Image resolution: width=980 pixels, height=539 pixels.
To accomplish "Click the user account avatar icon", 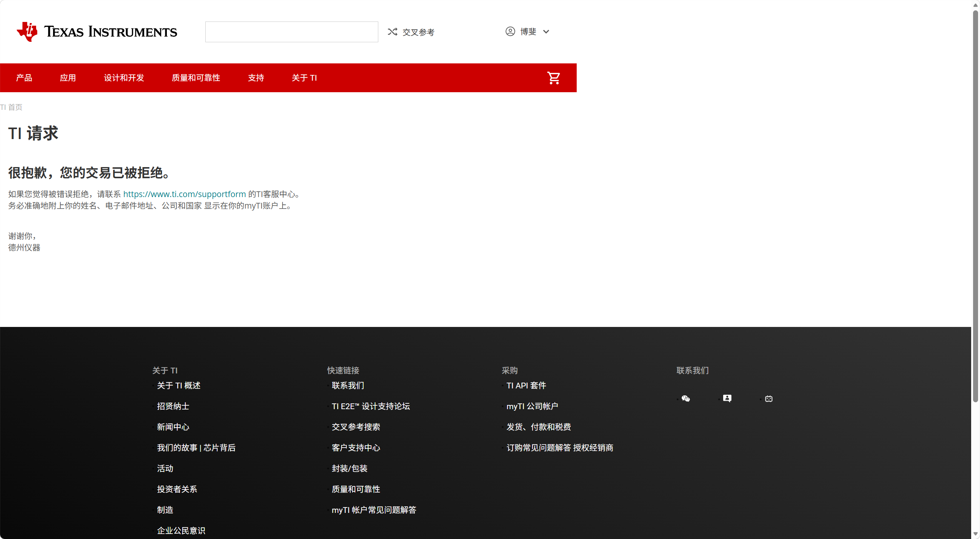I will click(x=510, y=32).
